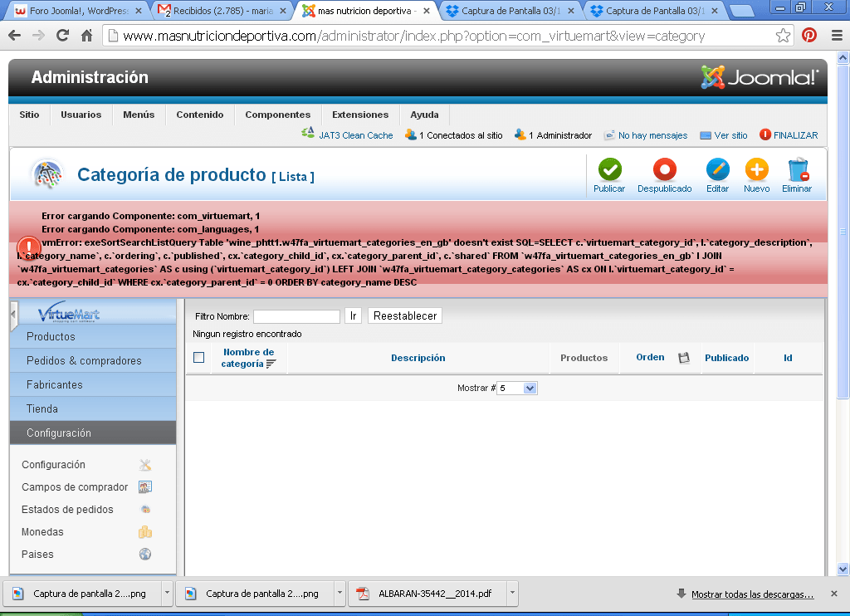Screen dimensions: 850x616
Task: Collapse the VirtueMart sidebar arrow
Action: click(13, 315)
